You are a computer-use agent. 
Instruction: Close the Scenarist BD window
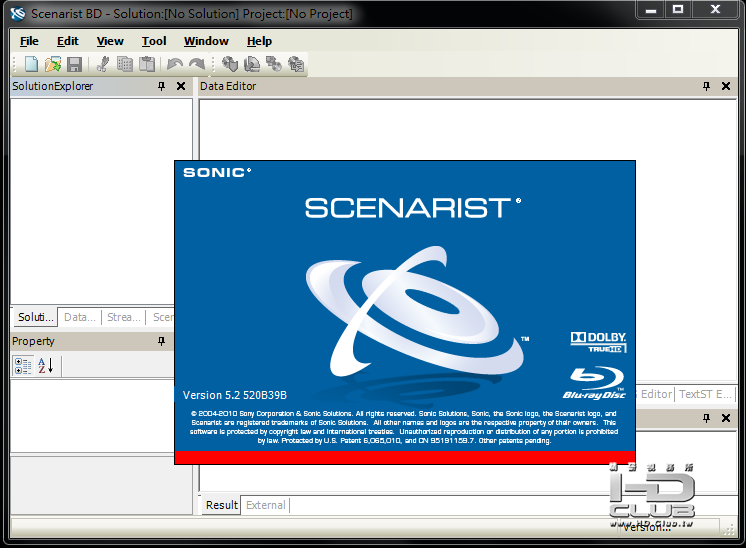715,10
